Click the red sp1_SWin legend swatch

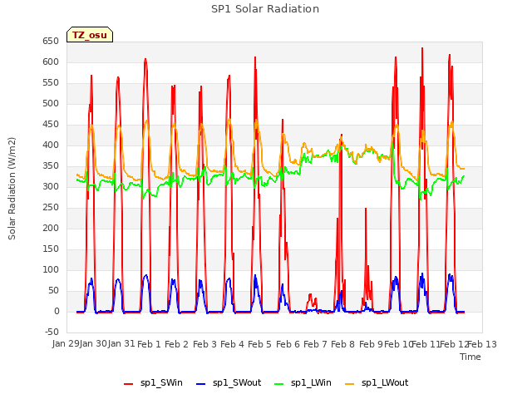[129, 384]
